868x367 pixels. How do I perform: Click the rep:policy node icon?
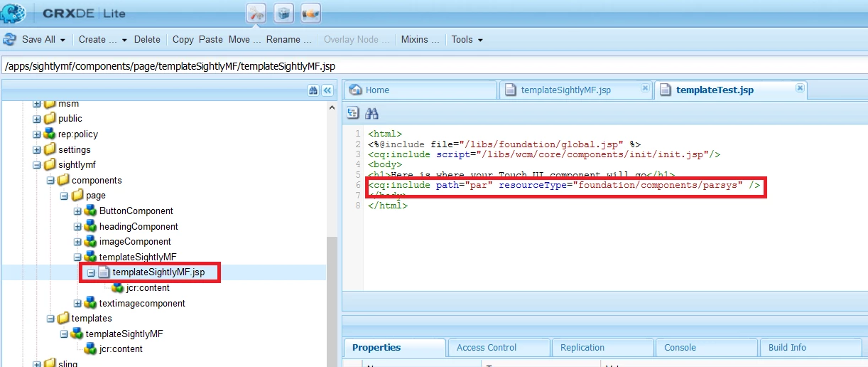click(49, 134)
